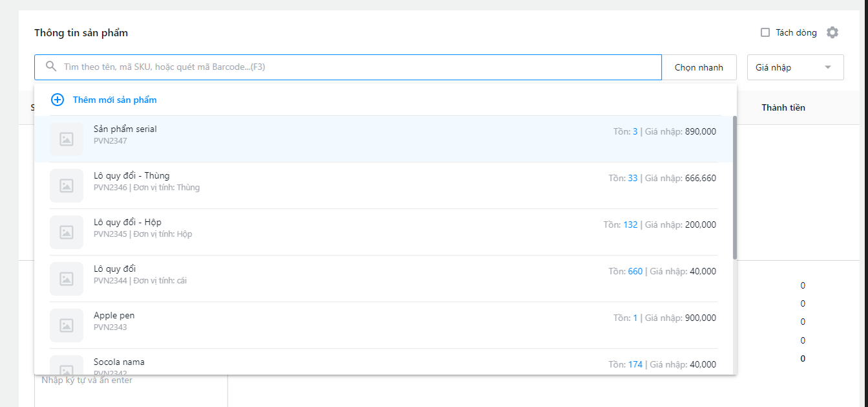Select Sản phẩm serial from the list

[x=384, y=139]
